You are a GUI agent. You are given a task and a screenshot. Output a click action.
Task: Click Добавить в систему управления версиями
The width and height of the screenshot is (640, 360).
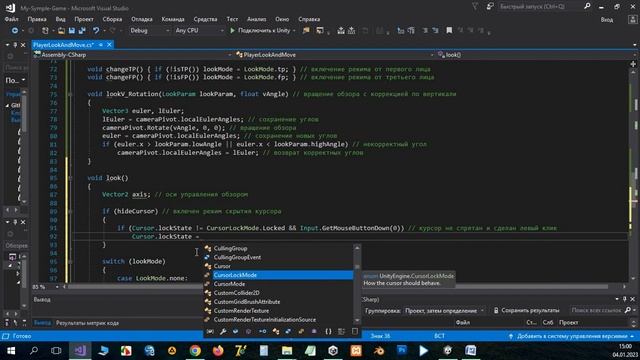coord(572,336)
